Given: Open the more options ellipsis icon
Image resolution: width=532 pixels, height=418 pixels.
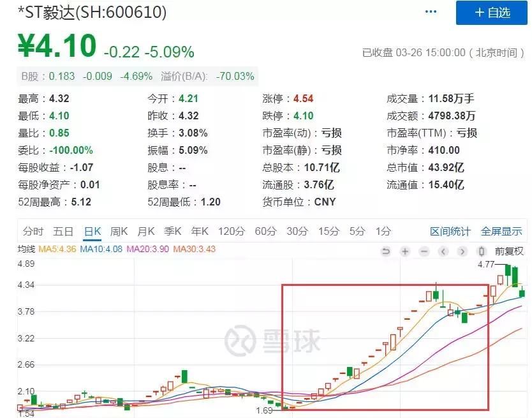Looking at the screenshot, I should pyautogui.click(x=430, y=11).
